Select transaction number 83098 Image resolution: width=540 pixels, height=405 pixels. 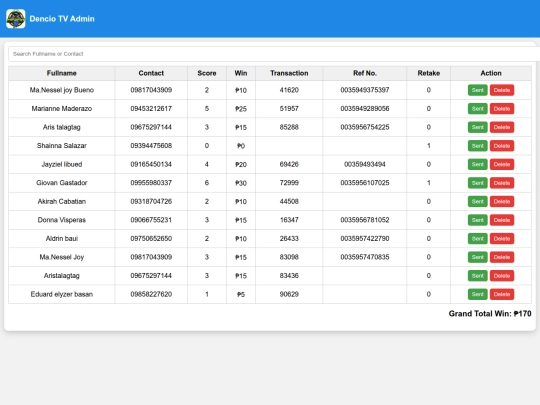click(289, 257)
